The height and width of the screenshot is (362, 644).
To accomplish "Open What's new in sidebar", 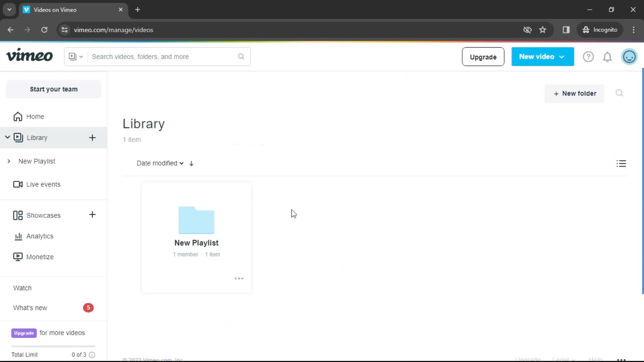I will click(30, 308).
